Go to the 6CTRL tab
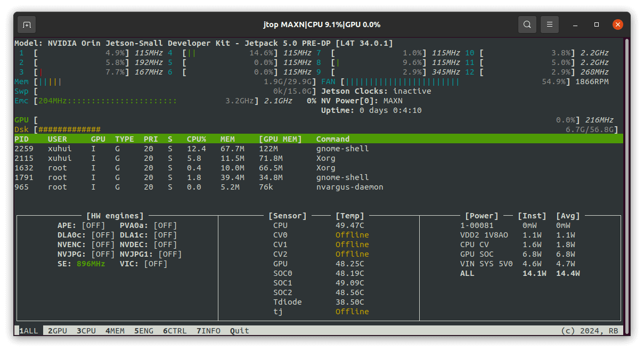Screen dimensions: 644x351 tap(175, 331)
